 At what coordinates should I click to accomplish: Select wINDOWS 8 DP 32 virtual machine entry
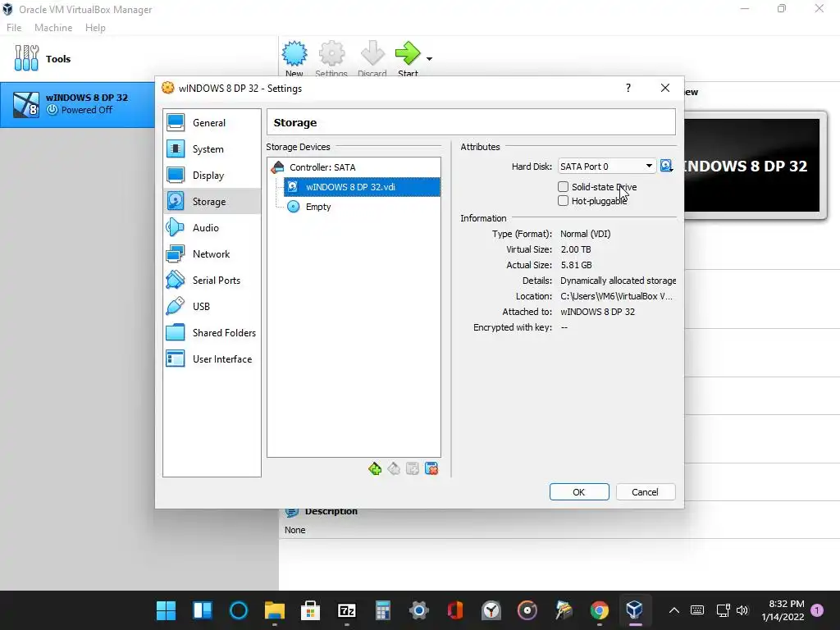[x=77, y=104]
